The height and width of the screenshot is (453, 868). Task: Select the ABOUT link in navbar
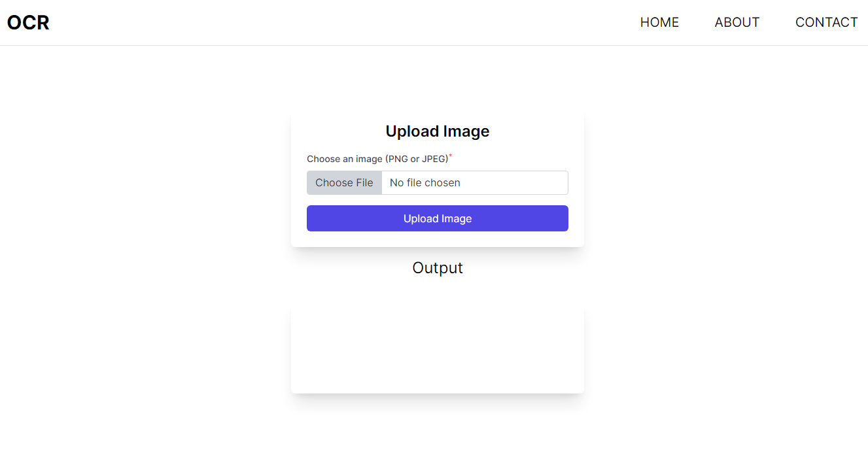click(737, 23)
